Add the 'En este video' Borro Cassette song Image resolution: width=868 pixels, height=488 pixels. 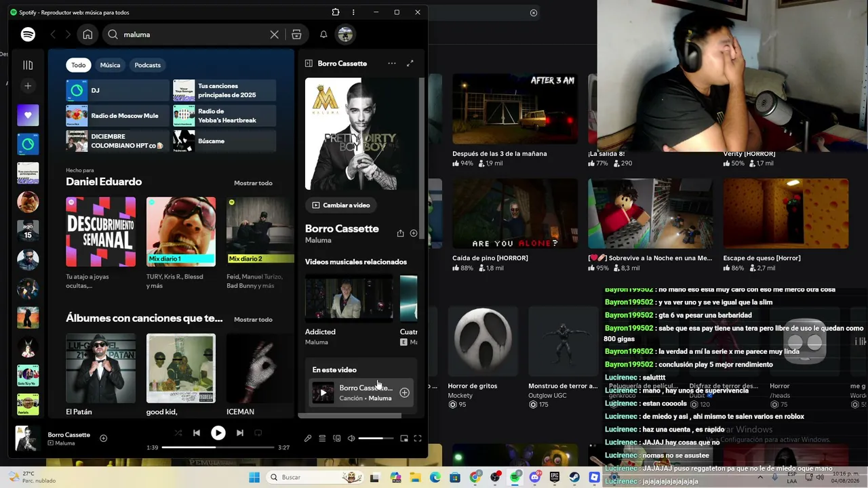404,392
